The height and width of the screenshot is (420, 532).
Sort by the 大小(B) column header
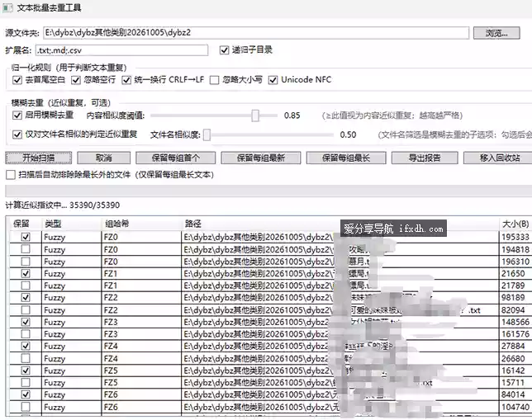pyautogui.click(x=515, y=224)
